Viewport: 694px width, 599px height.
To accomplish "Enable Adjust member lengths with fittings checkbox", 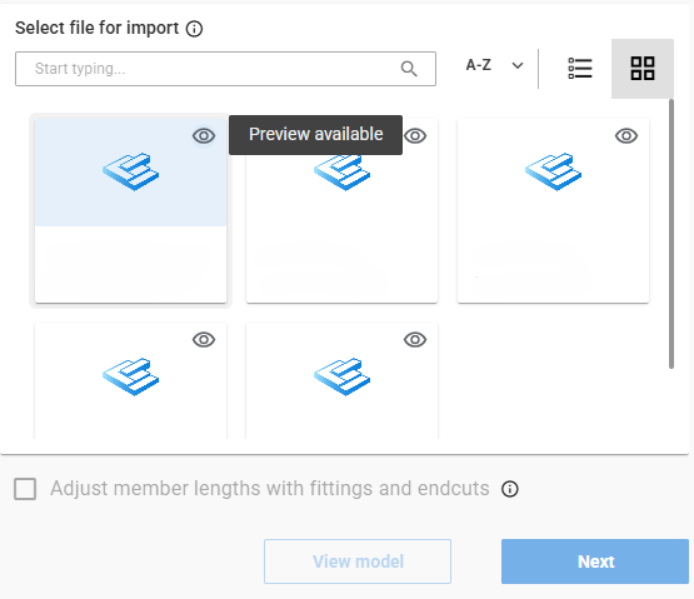I will 26,489.
